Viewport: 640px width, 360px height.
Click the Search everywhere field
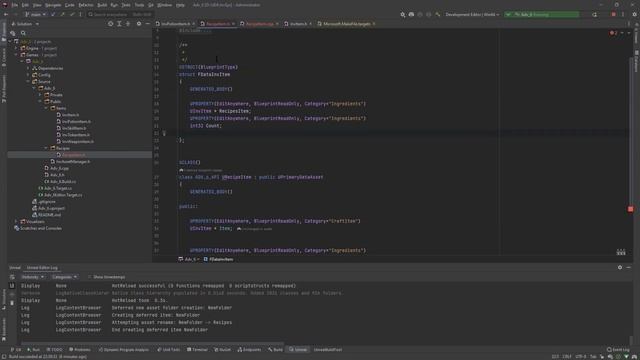tap(120, 14)
